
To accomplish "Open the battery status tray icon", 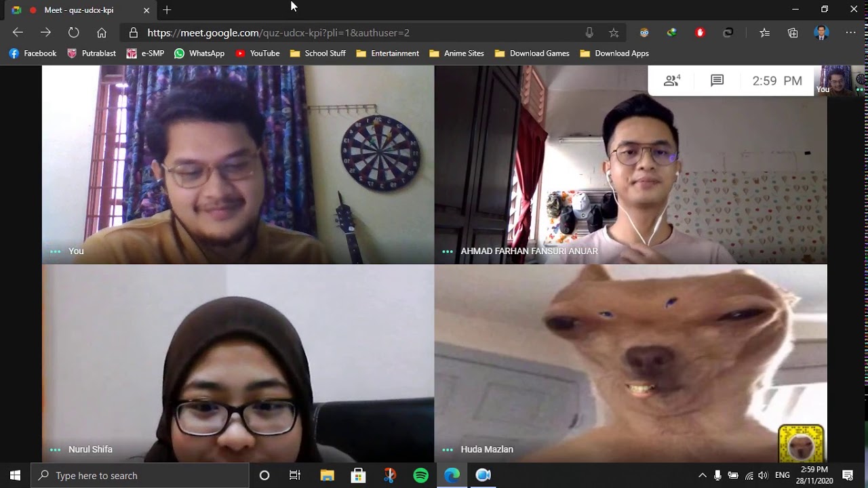I will tap(733, 475).
